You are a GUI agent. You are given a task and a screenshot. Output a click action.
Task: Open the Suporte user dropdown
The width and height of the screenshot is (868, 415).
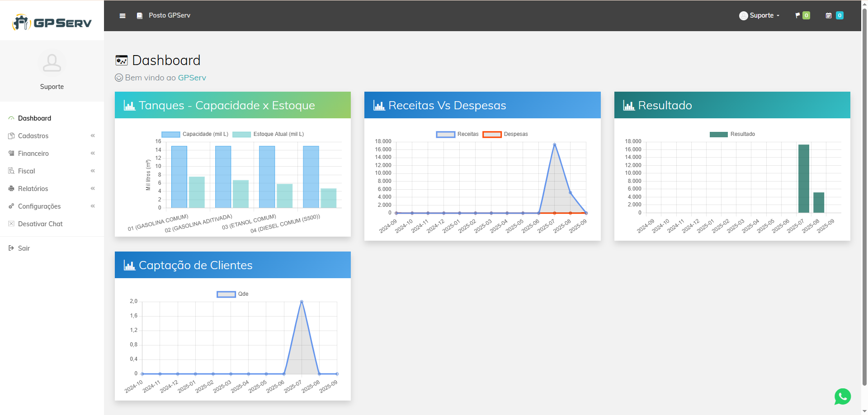tap(759, 15)
